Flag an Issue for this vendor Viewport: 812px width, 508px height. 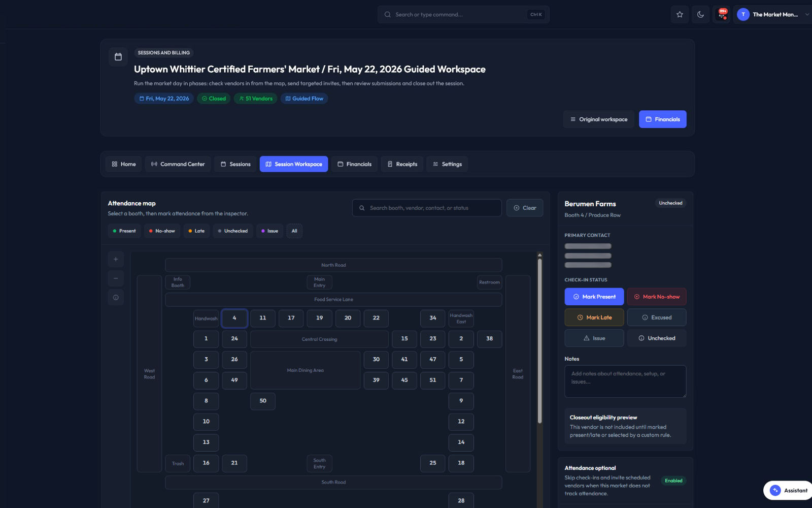click(x=594, y=338)
